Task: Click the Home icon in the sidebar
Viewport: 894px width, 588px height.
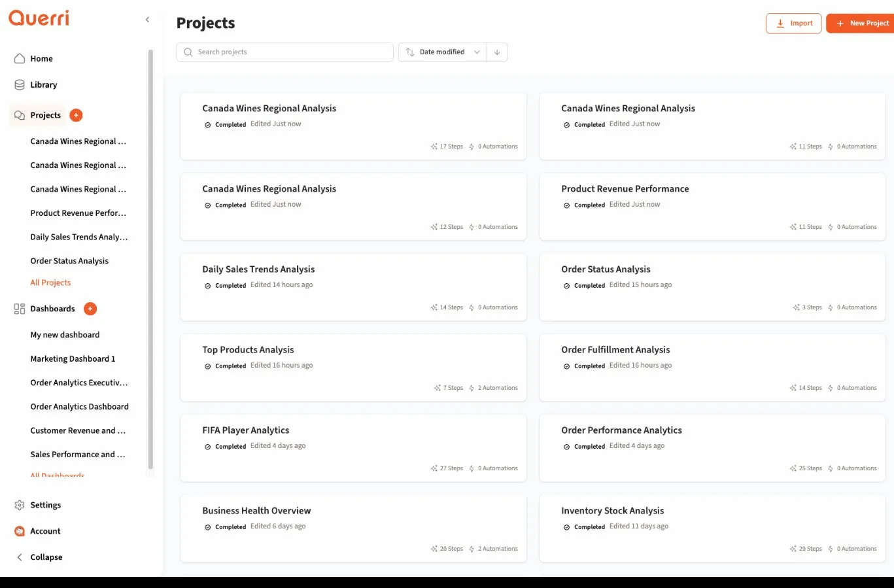Action: pos(20,58)
